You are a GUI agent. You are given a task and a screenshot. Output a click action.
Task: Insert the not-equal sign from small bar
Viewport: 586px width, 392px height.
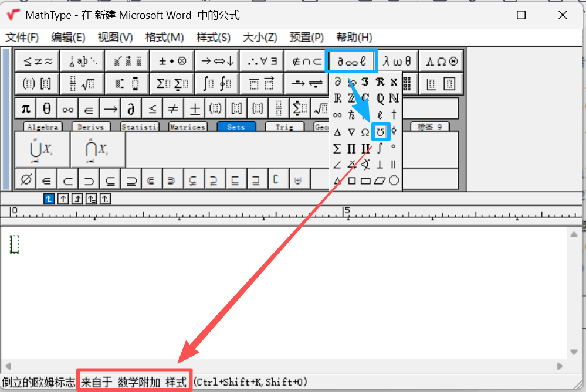173,109
